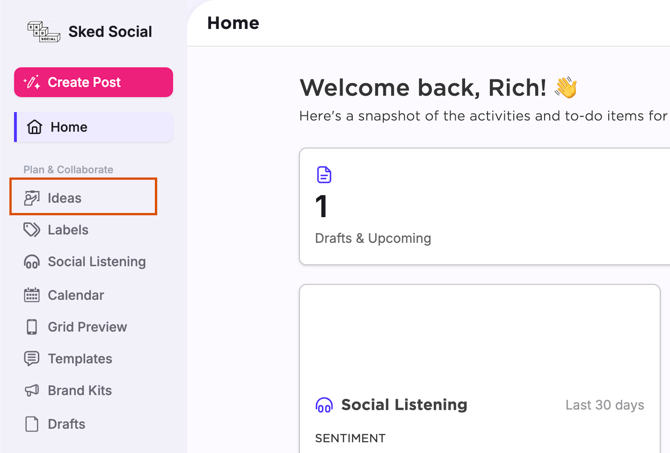
Task: Navigate to the Calendar page
Action: [76, 295]
